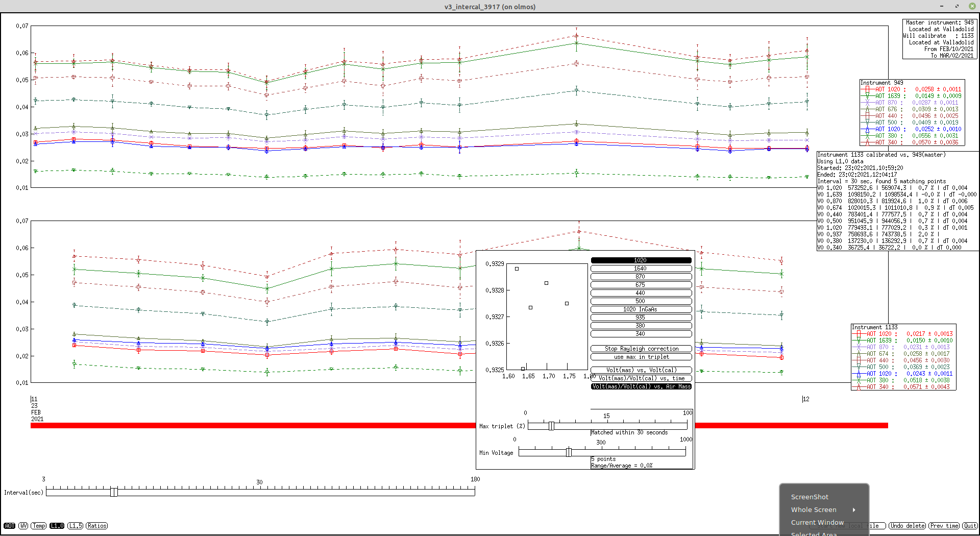Click the V0 0.937 row in calibration table
980x536 pixels.
tap(878, 234)
